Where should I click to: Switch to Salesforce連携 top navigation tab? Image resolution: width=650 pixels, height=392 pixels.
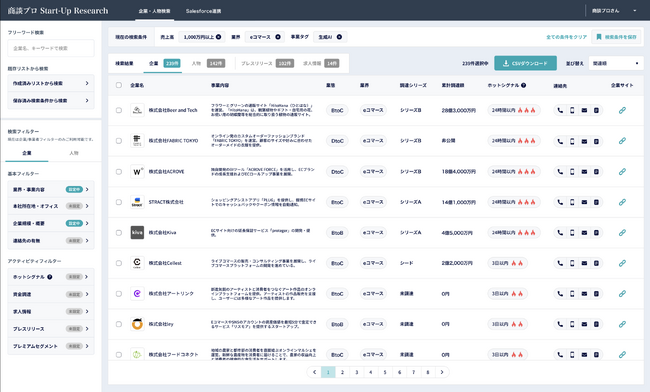203,11
